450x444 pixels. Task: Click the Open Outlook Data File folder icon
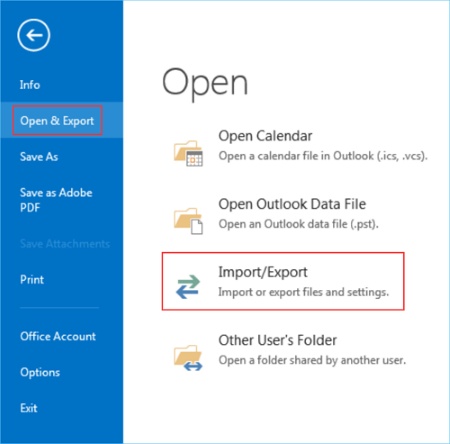click(188, 221)
